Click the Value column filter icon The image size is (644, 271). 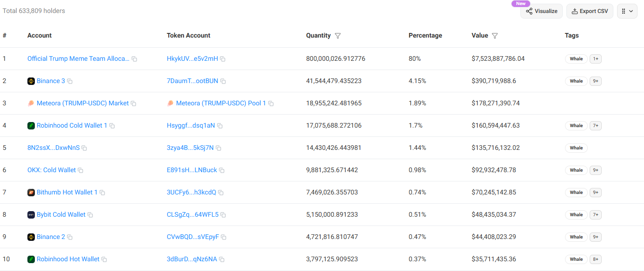tap(495, 36)
